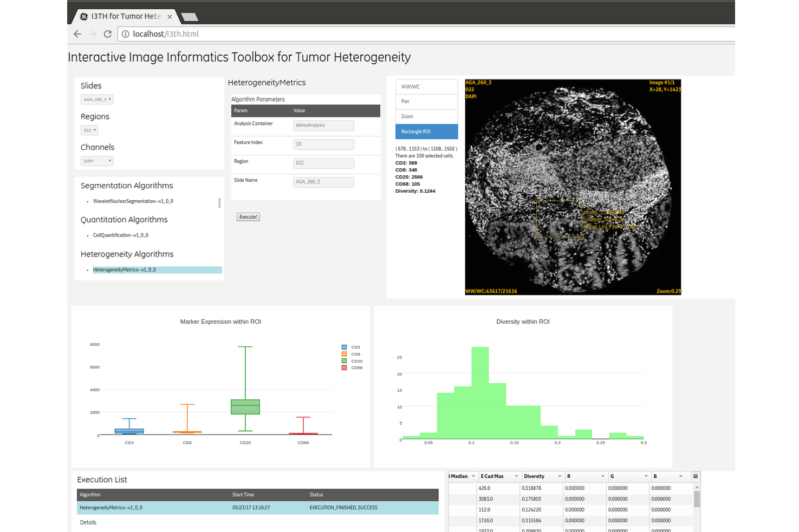Click the CD68: 105 readout
This screenshot has height=532, width=799.
tap(408, 184)
